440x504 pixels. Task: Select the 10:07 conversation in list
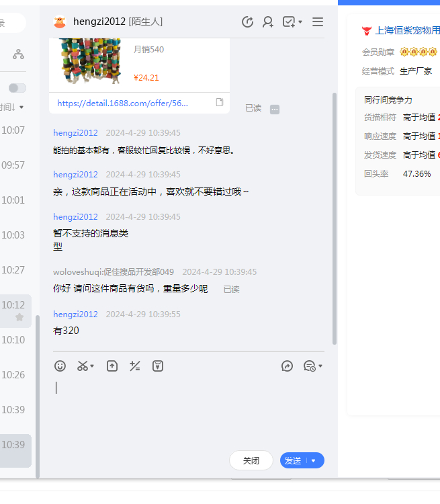(13, 130)
